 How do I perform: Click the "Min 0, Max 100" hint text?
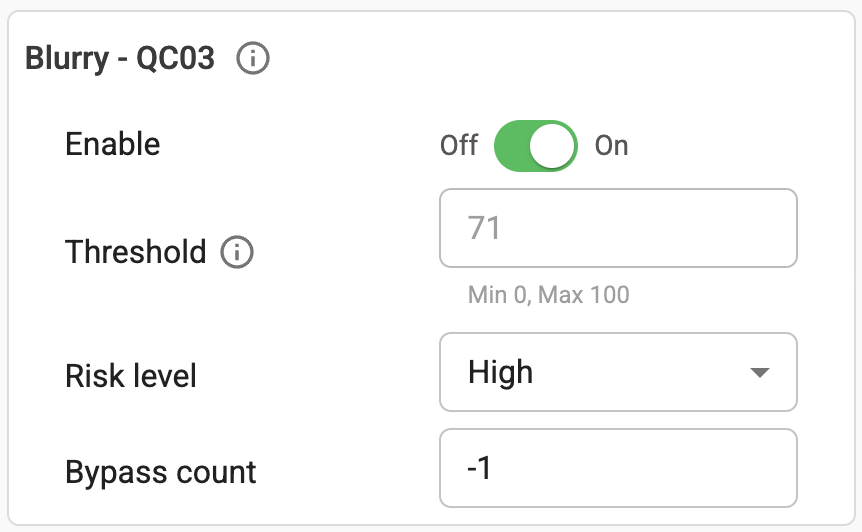click(549, 296)
